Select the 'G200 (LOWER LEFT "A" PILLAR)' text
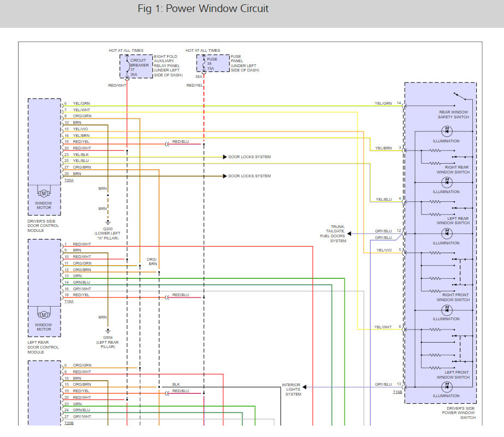Viewport: 504px width, 437px height. 108,234
